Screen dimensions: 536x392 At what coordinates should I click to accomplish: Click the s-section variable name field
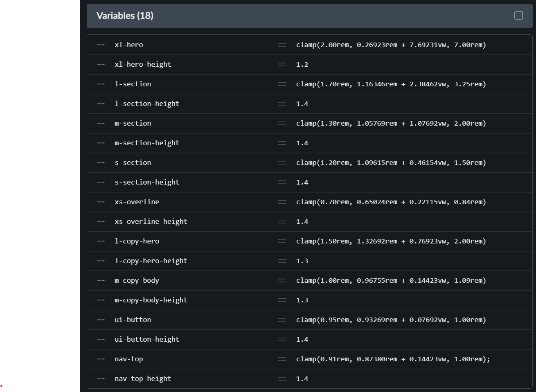pyautogui.click(x=133, y=163)
